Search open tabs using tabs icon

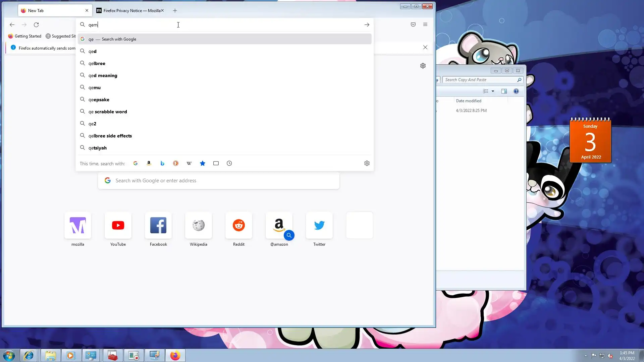[x=216, y=163]
